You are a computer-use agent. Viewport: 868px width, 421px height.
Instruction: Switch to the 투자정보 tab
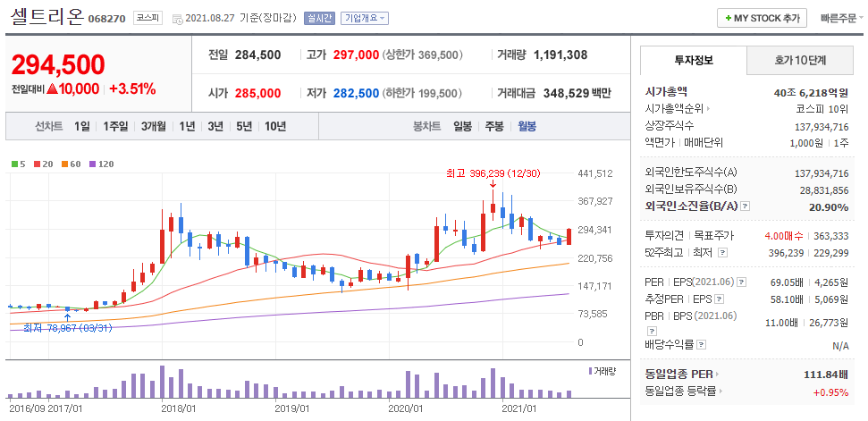click(x=693, y=60)
